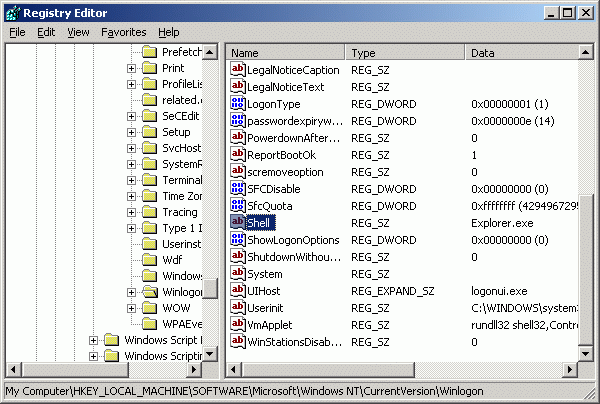Click the tree pane scroll right arrow
600x404 pixels.
pos(194,370)
